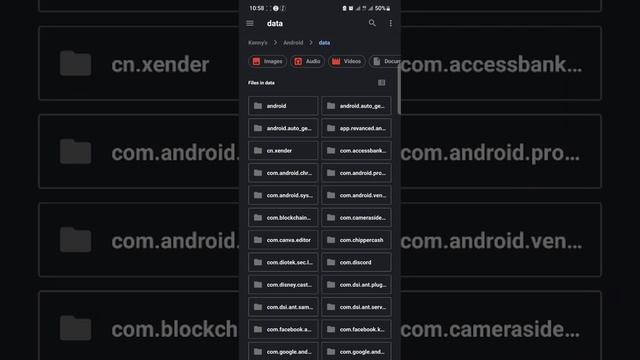
Task: Click the current 'data' breadcrumb
Action: pos(324,42)
